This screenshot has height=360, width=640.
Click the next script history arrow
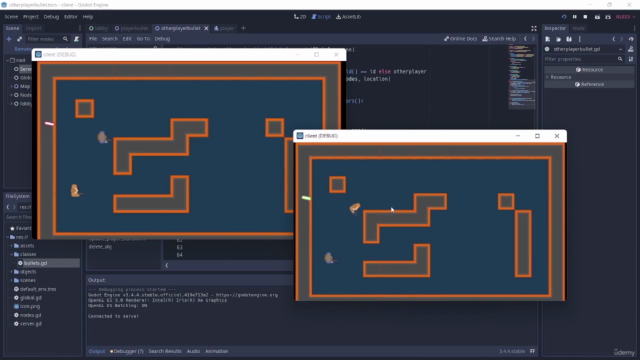tap(533, 39)
